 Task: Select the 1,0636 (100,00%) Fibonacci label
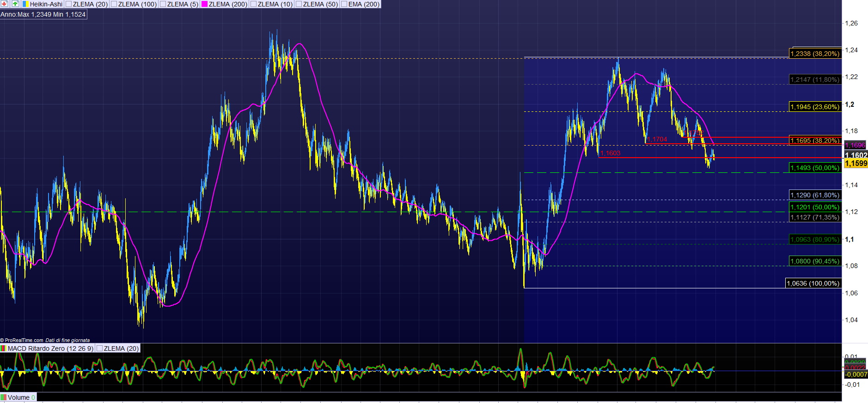(813, 283)
